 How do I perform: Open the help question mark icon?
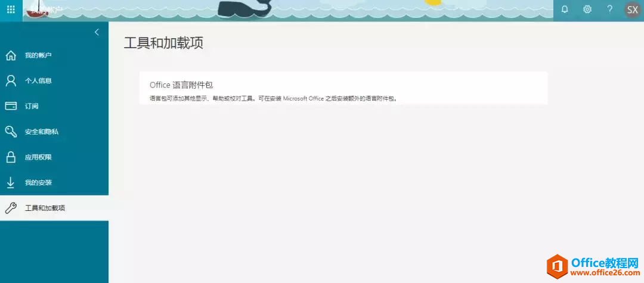coord(610,10)
